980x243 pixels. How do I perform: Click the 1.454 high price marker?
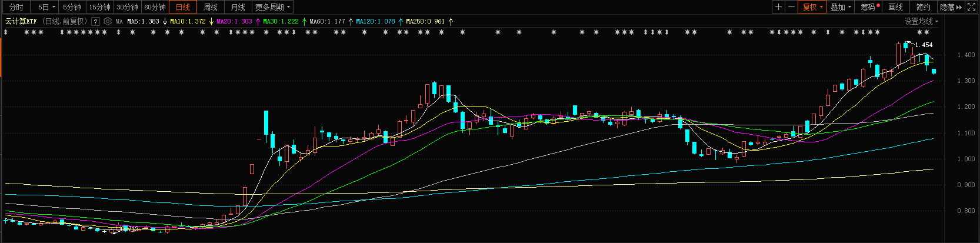coord(924,45)
